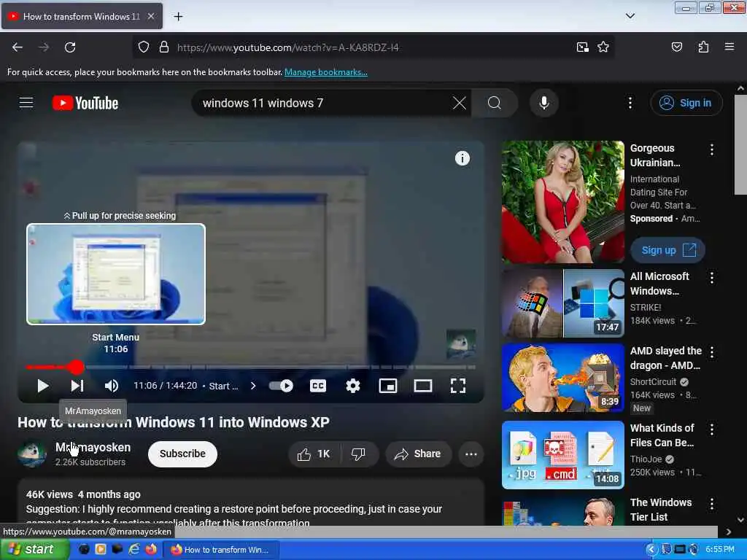Dislike the video thumbs down

coord(359,454)
